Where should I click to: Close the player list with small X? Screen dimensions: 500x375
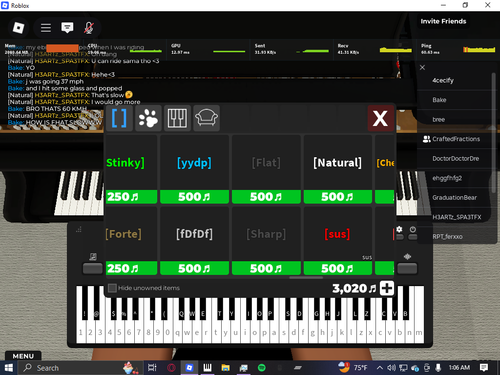(x=422, y=67)
